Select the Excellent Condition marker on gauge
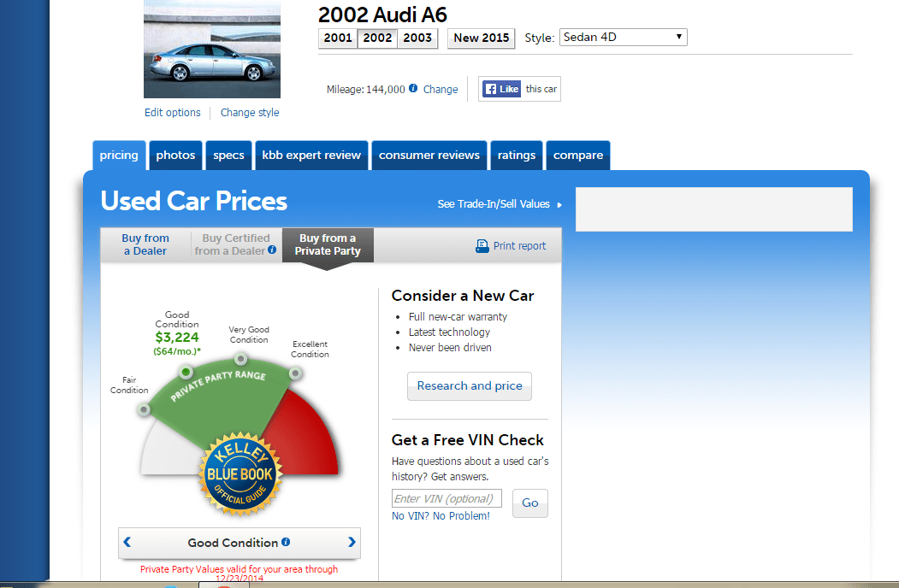This screenshot has height=588, width=899. 294,374
